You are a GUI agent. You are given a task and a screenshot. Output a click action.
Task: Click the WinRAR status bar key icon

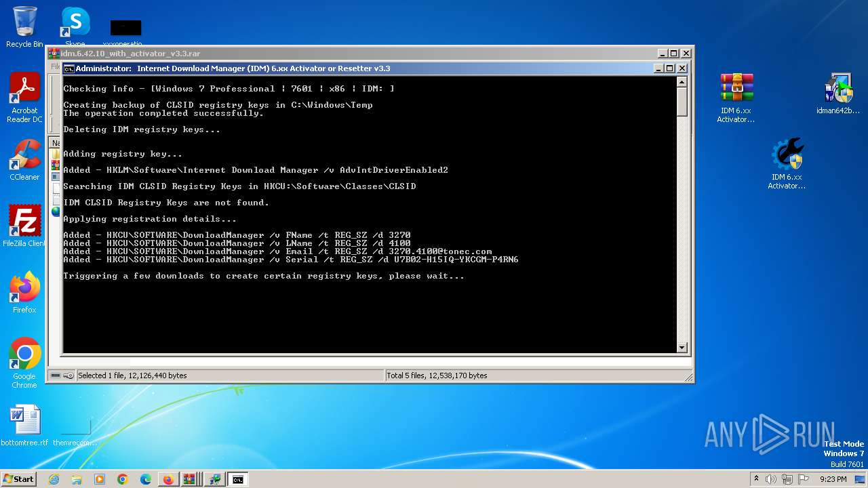tap(68, 375)
